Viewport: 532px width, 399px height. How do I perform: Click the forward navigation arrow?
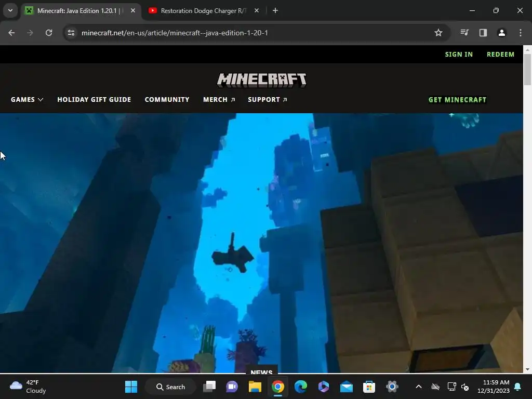pos(30,33)
